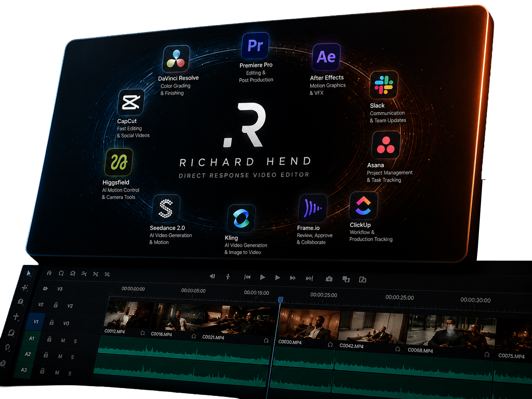
Task: Select the green A2 track target
Action: [x=28, y=354]
